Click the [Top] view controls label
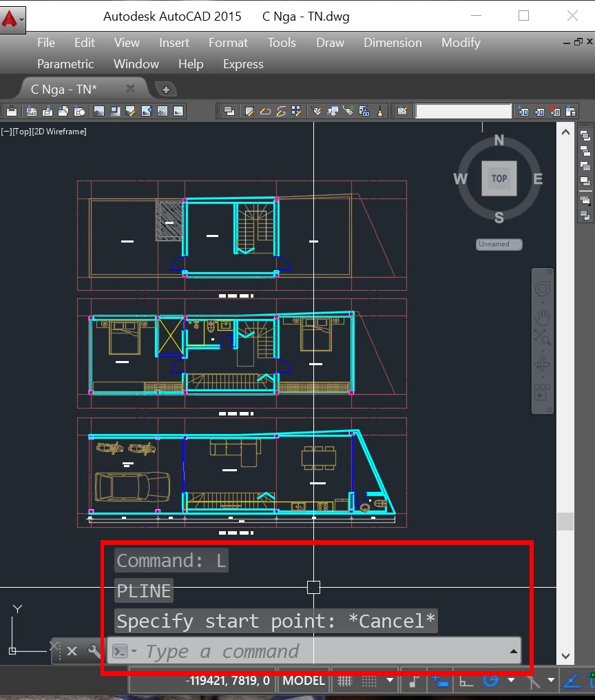Viewport: 595px width, 700px height. [x=22, y=132]
